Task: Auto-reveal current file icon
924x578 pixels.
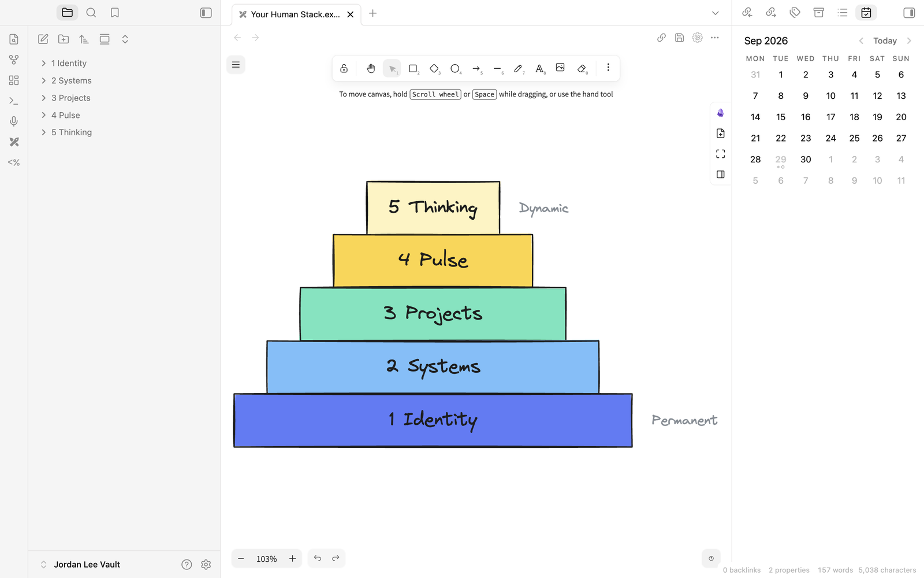Action: tap(105, 39)
